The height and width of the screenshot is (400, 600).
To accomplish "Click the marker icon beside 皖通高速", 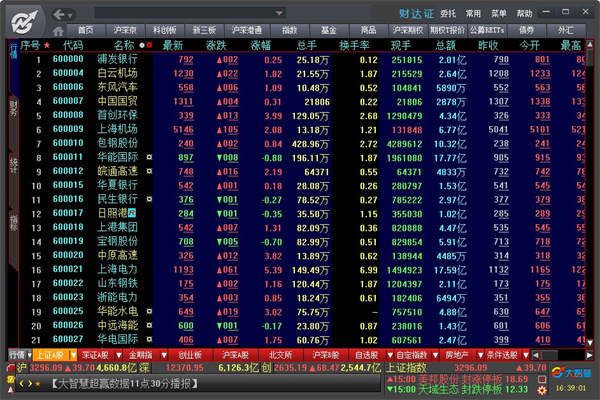I will point(149,171).
